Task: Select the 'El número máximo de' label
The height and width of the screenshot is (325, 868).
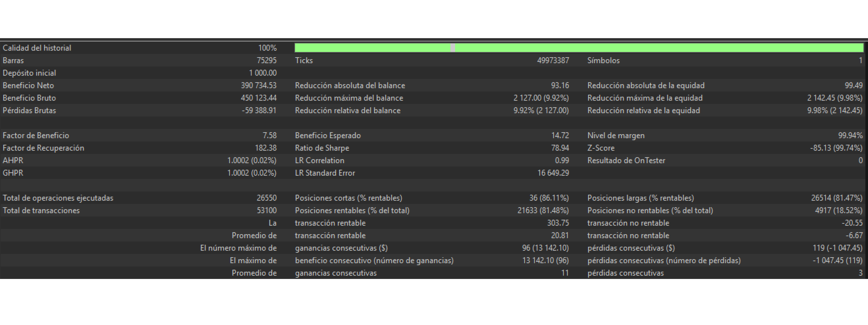Action: pos(238,248)
